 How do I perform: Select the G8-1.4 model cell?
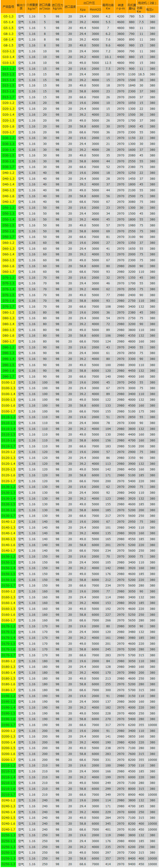(x=8, y=39)
